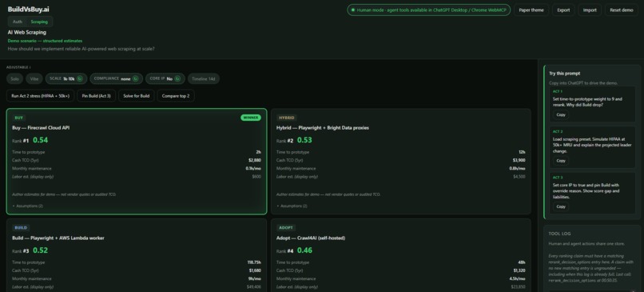Click the BUILD tag label
The width and height of the screenshot is (644, 292).
pos(21,228)
